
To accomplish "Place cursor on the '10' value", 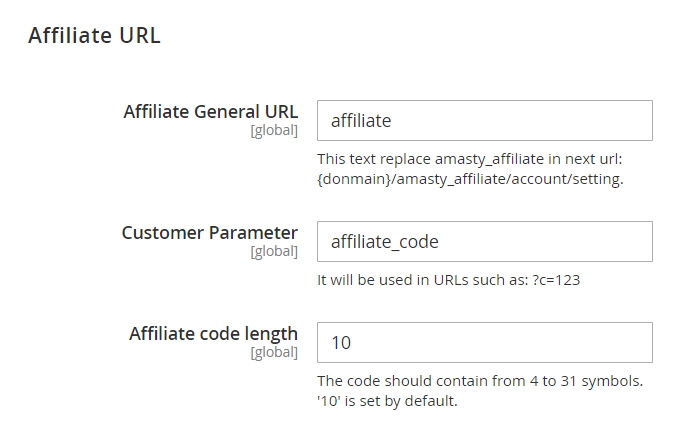I will pos(340,342).
